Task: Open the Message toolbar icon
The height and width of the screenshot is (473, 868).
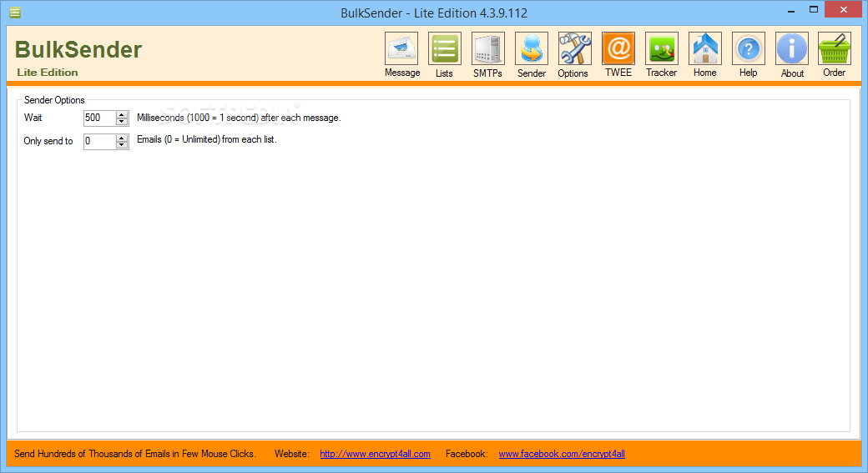Action: pos(401,48)
